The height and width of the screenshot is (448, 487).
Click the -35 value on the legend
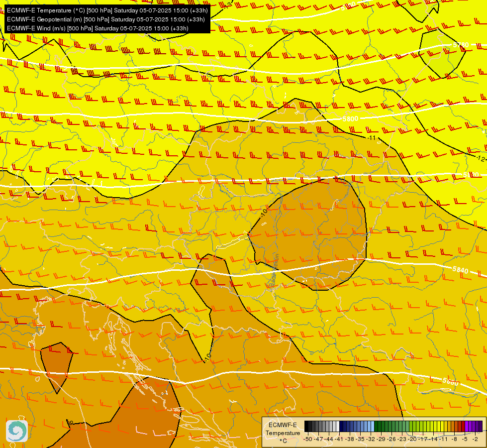point(360,439)
